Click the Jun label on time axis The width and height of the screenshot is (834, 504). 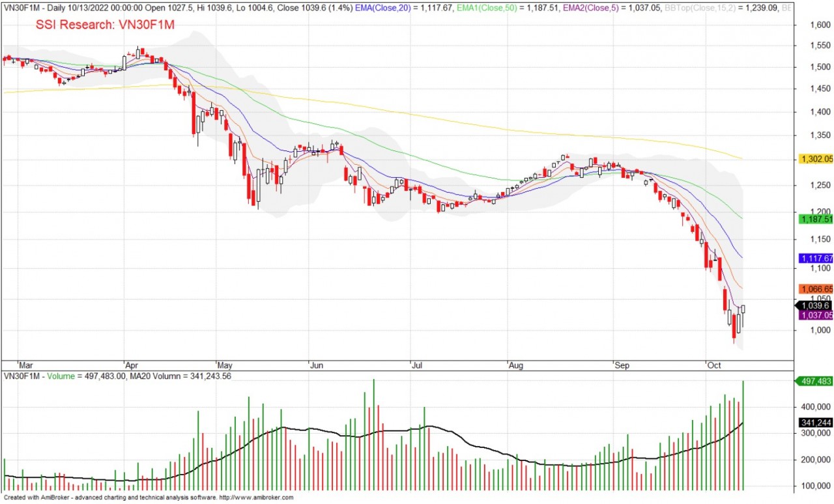[316, 365]
